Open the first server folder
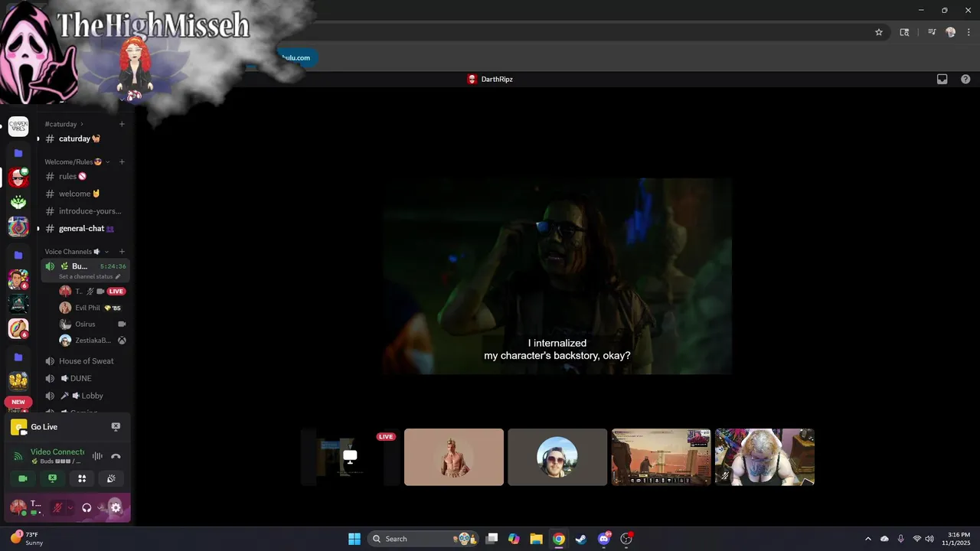The width and height of the screenshot is (980, 551). (18, 153)
